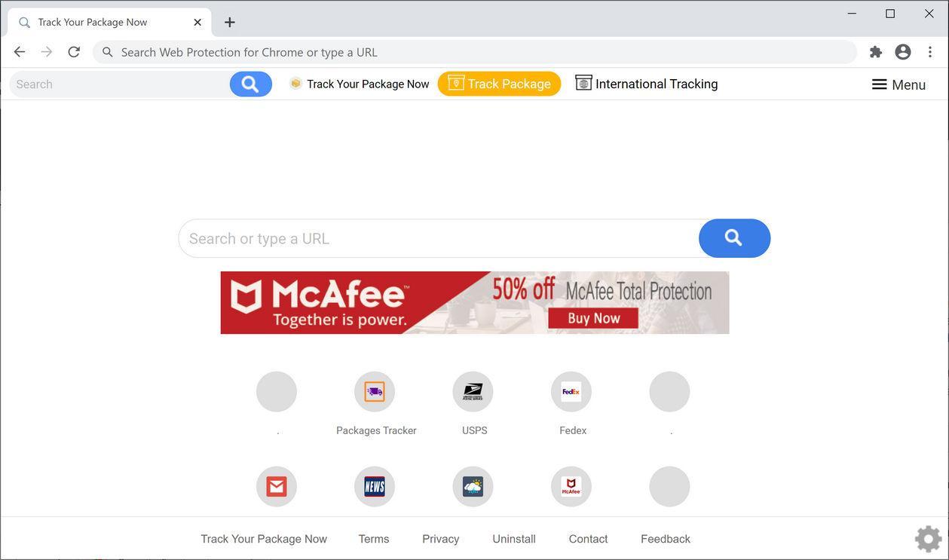Viewport: 949px width, 560px height.
Task: Open a new tab with plus button
Action: tap(230, 23)
